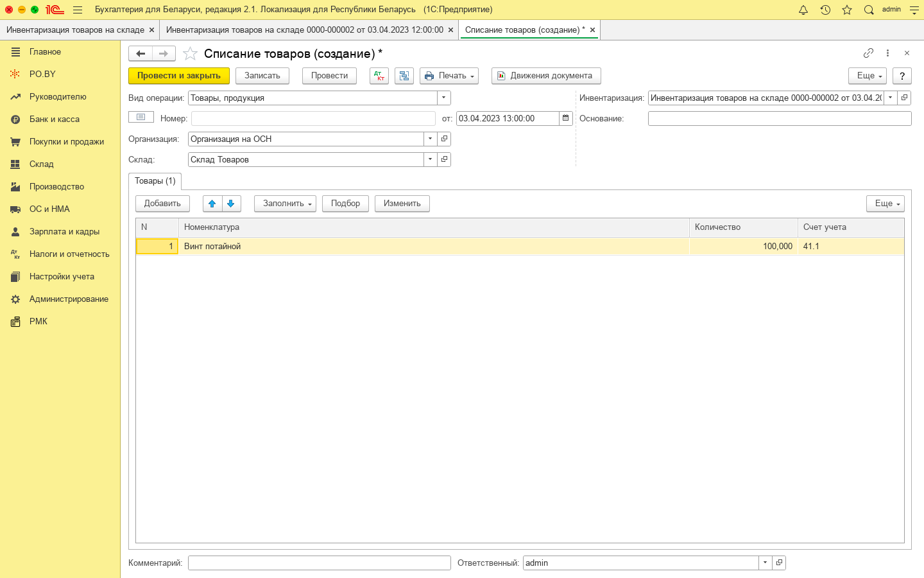Click the document structure icon next to Дт/Кт
This screenshot has width=924, height=578.
click(404, 76)
